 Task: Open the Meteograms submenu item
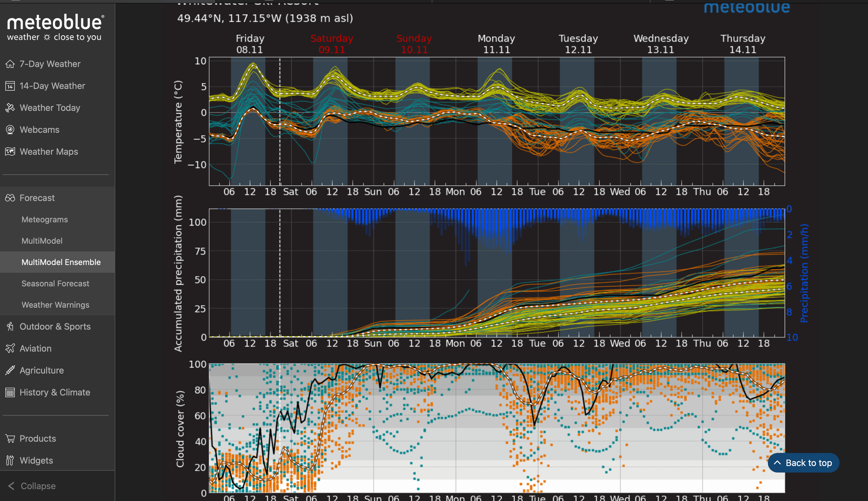pyautogui.click(x=45, y=220)
